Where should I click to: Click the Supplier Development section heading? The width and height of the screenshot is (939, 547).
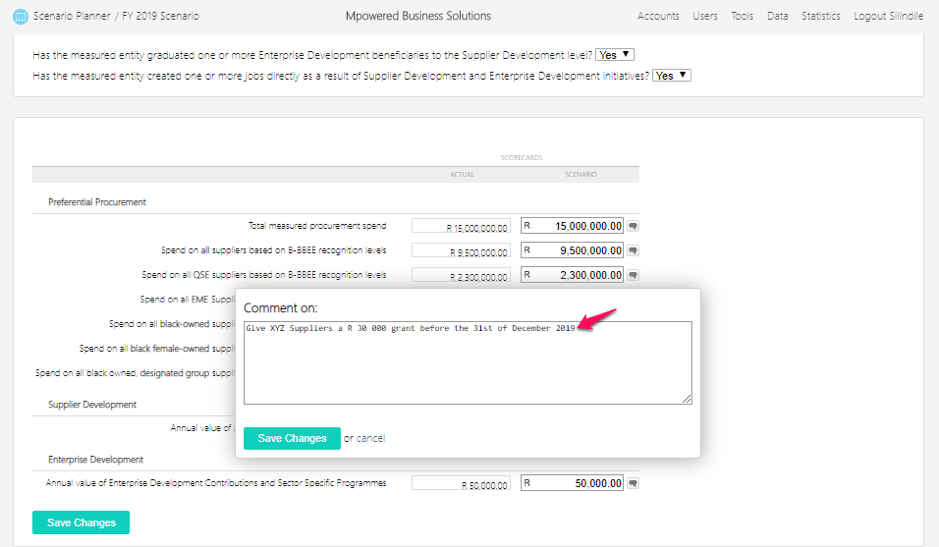(92, 404)
